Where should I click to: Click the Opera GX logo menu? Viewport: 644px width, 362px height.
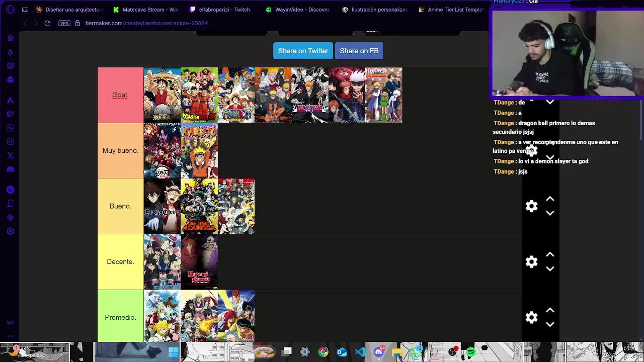tap(10, 10)
